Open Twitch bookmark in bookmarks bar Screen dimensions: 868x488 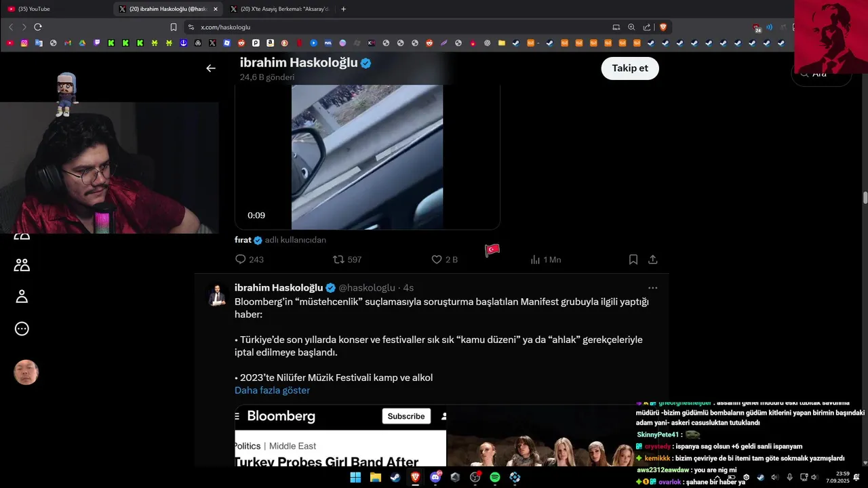(x=97, y=43)
